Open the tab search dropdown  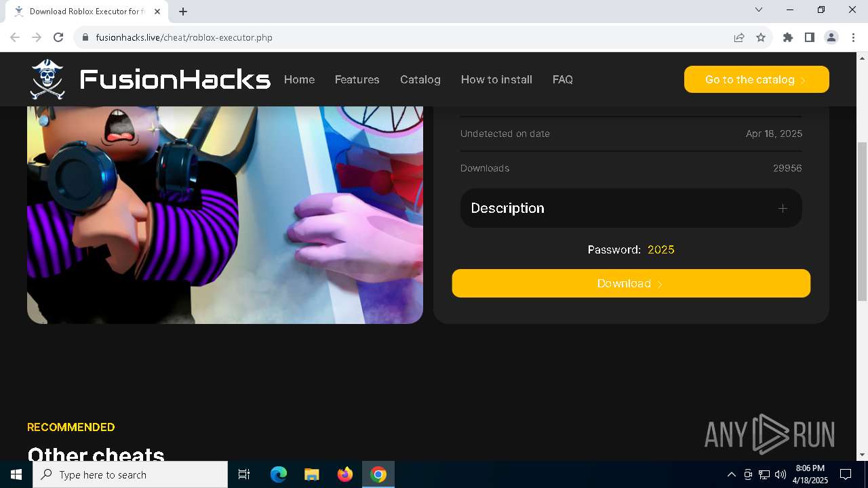coord(759,9)
